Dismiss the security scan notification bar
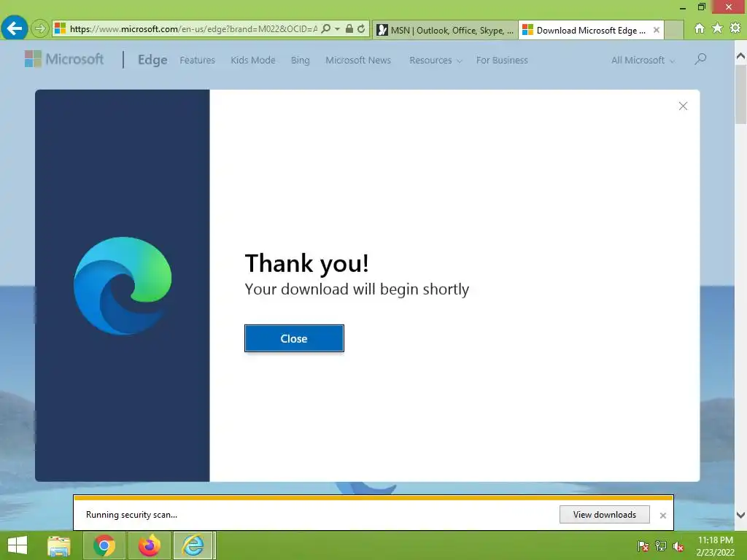The image size is (747, 560). pos(662,516)
